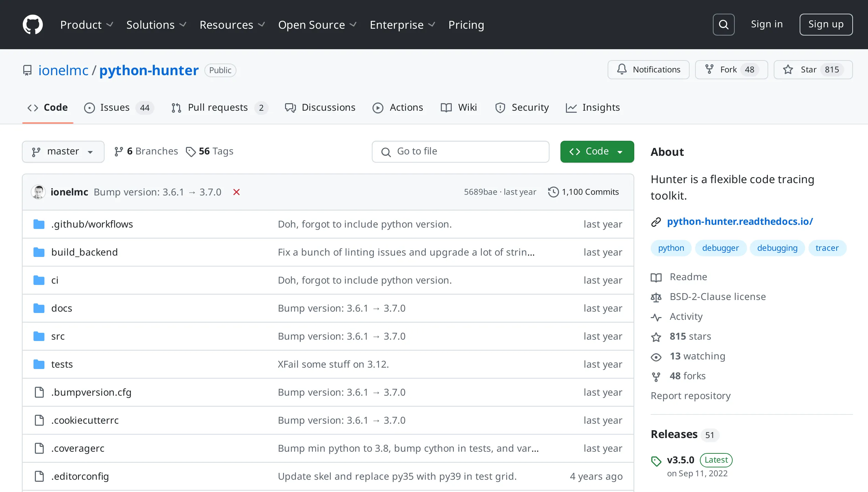Click the Pull requests icon
This screenshot has height=492, width=868.
(x=176, y=108)
